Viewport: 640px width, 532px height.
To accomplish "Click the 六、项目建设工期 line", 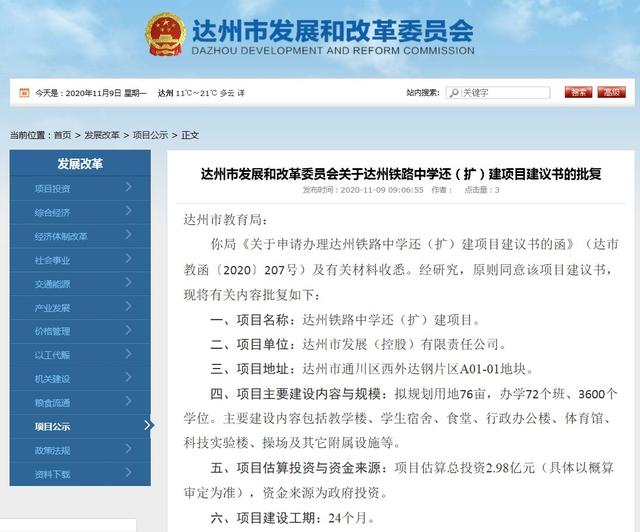I will 293,518.
